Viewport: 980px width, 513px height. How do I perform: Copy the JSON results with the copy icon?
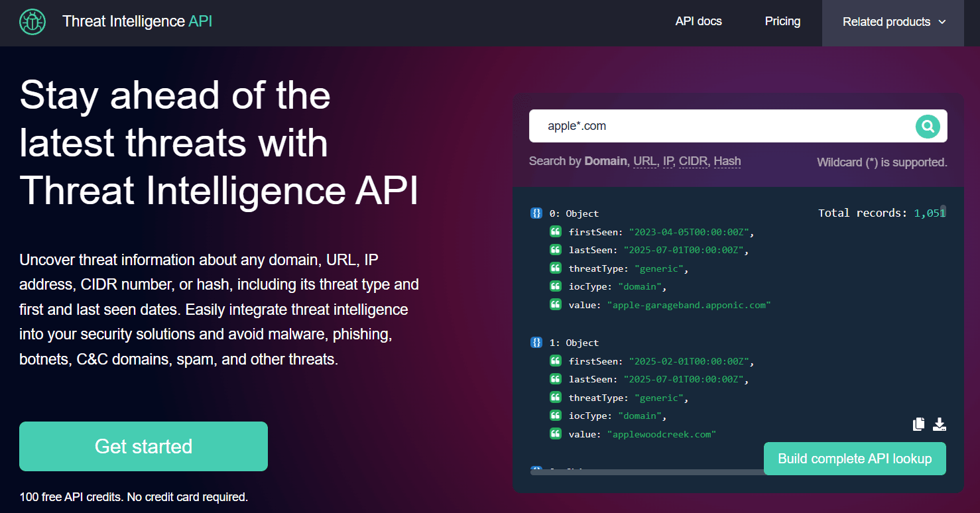[918, 424]
